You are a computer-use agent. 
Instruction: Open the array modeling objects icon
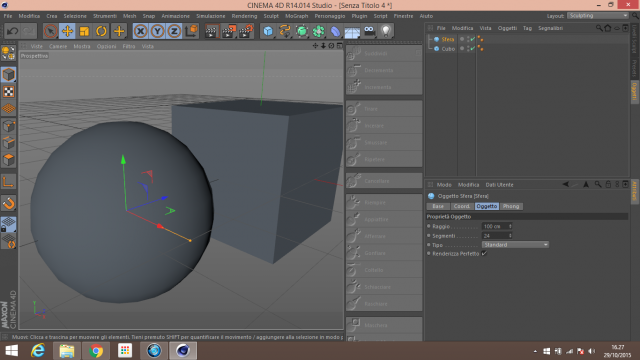coord(318,31)
